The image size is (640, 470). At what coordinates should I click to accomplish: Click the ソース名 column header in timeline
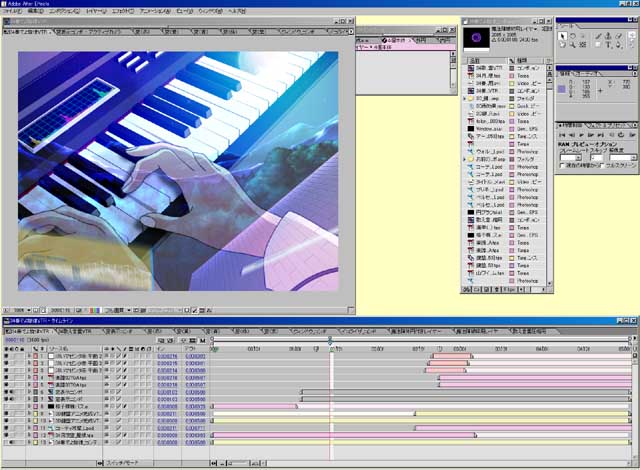tap(59, 349)
